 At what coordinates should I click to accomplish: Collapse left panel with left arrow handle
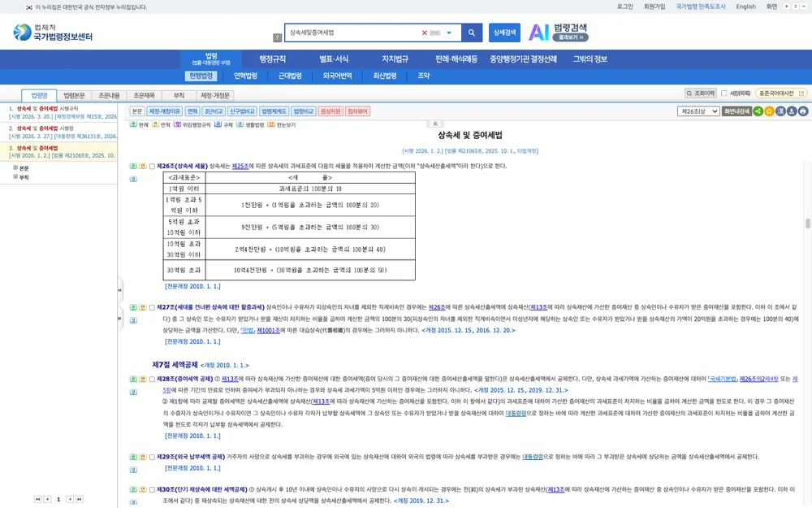click(x=119, y=290)
